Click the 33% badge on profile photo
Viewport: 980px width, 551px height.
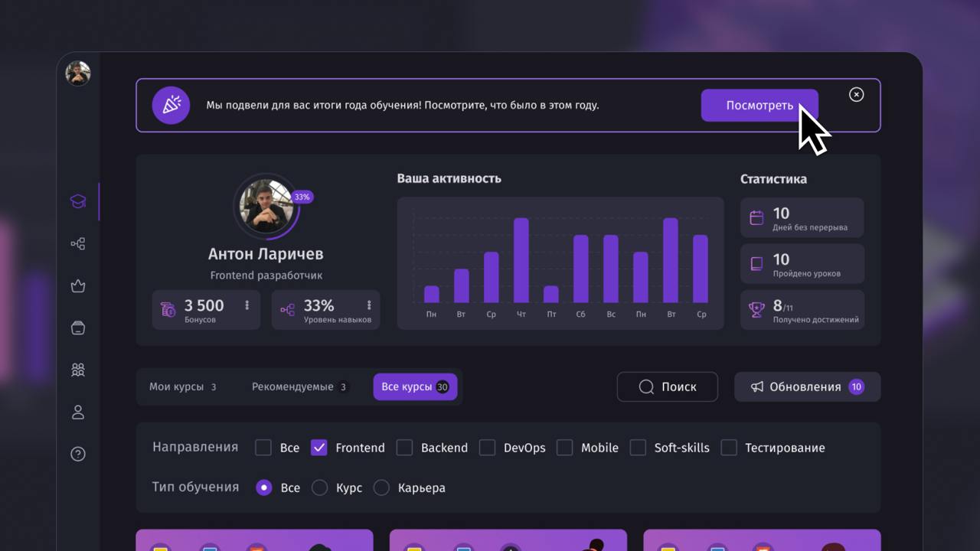click(x=302, y=197)
